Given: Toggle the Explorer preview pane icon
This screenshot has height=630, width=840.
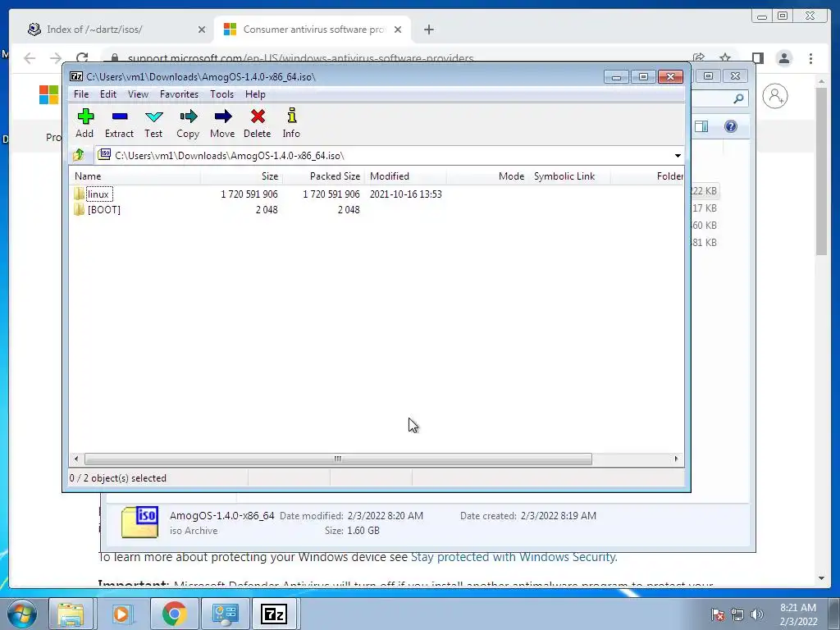Looking at the screenshot, I should (x=701, y=126).
